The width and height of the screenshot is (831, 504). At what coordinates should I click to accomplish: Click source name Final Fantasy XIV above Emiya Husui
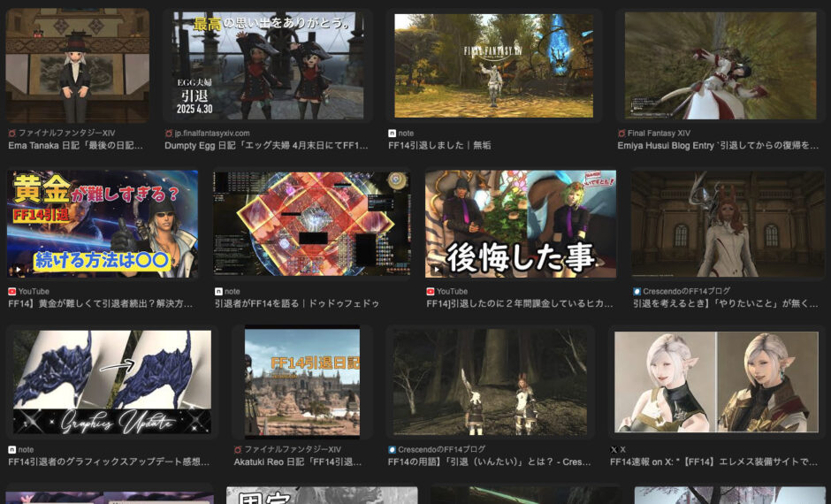[x=659, y=133]
